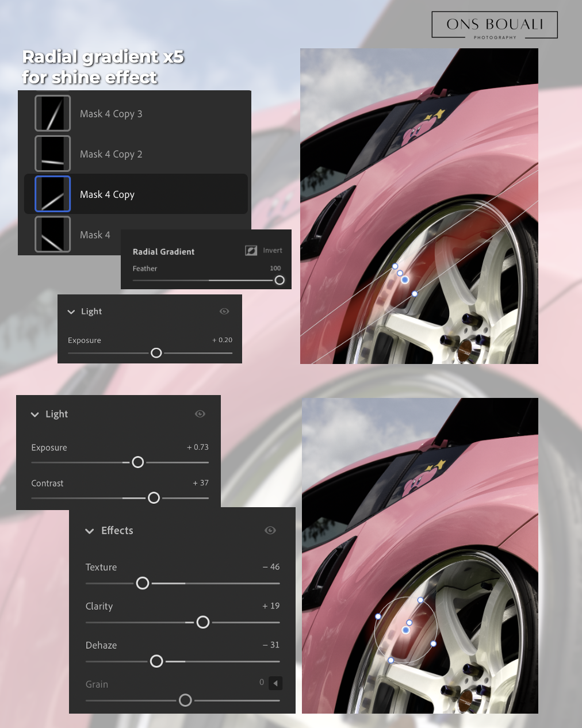Click the Contrast label
The width and height of the screenshot is (582, 728).
47,483
